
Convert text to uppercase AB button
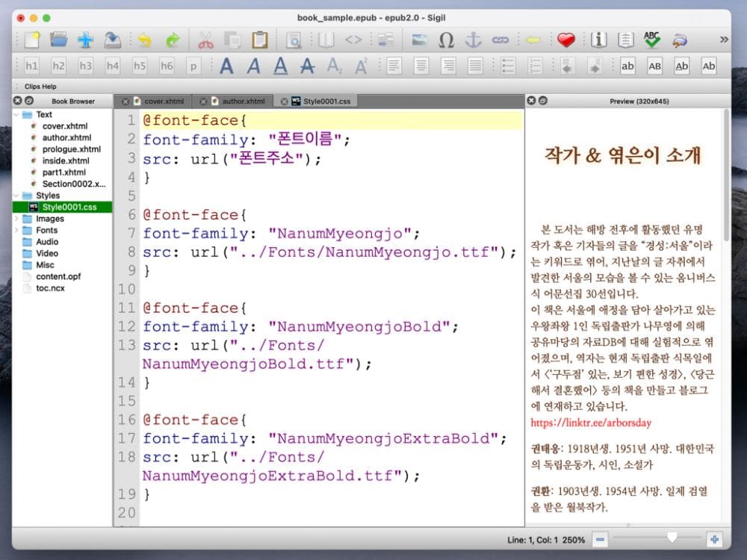pos(654,66)
